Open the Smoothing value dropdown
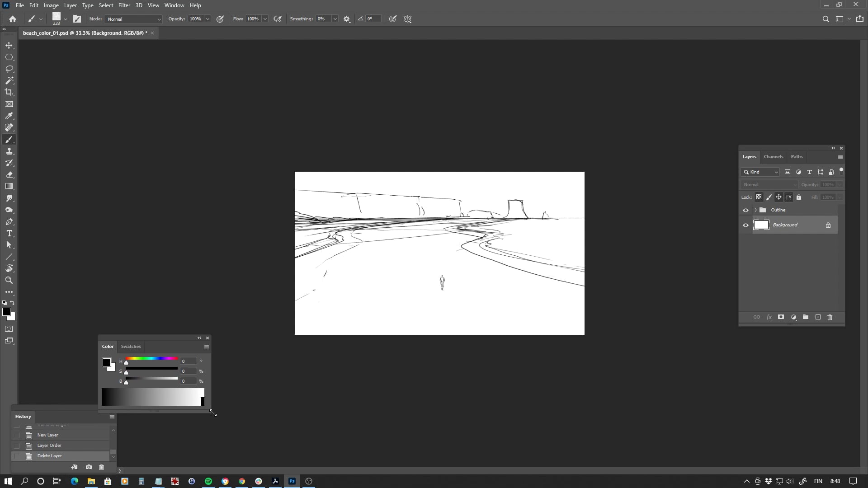Image resolution: width=868 pixels, height=488 pixels. click(335, 19)
